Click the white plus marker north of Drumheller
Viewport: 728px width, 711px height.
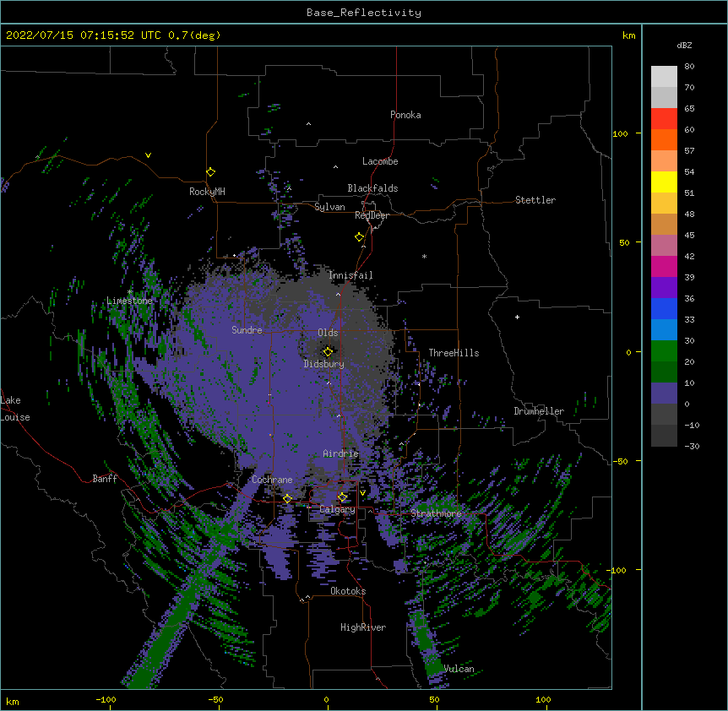tap(517, 317)
